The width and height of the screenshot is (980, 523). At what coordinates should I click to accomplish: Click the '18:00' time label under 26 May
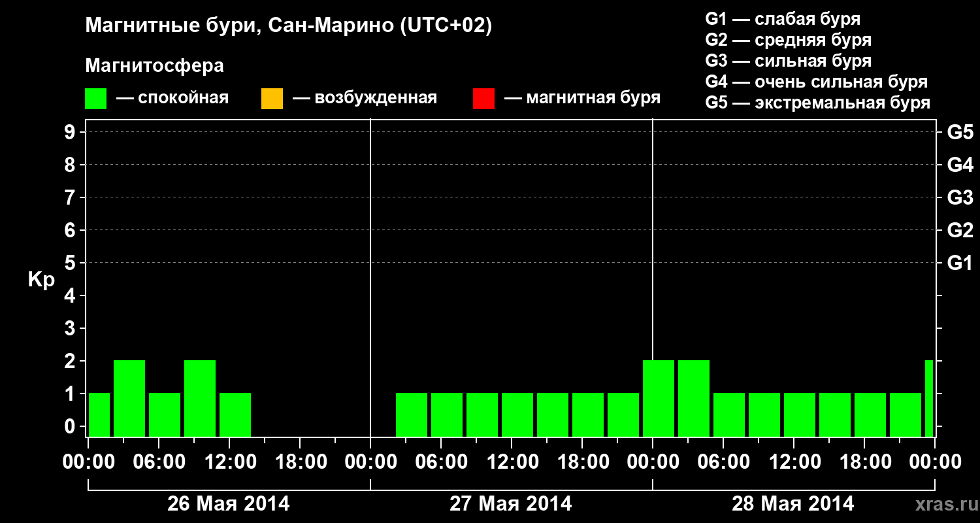tap(300, 462)
